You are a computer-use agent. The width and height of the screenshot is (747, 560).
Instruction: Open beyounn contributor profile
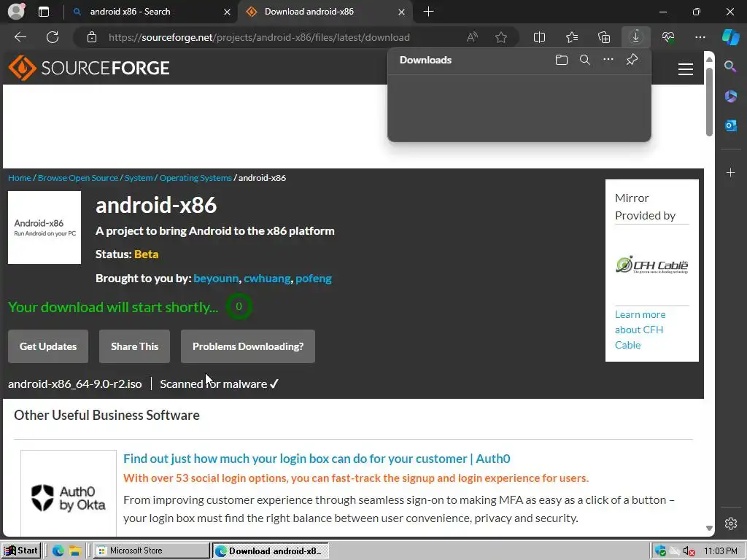[x=216, y=278]
